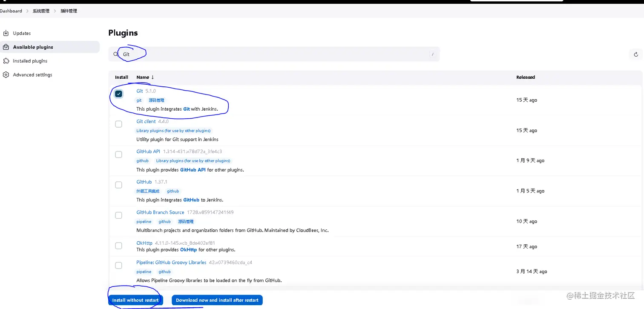644x309 pixels.
Task: Click 'Utility plugin for Git support' description
Action: (x=178, y=139)
